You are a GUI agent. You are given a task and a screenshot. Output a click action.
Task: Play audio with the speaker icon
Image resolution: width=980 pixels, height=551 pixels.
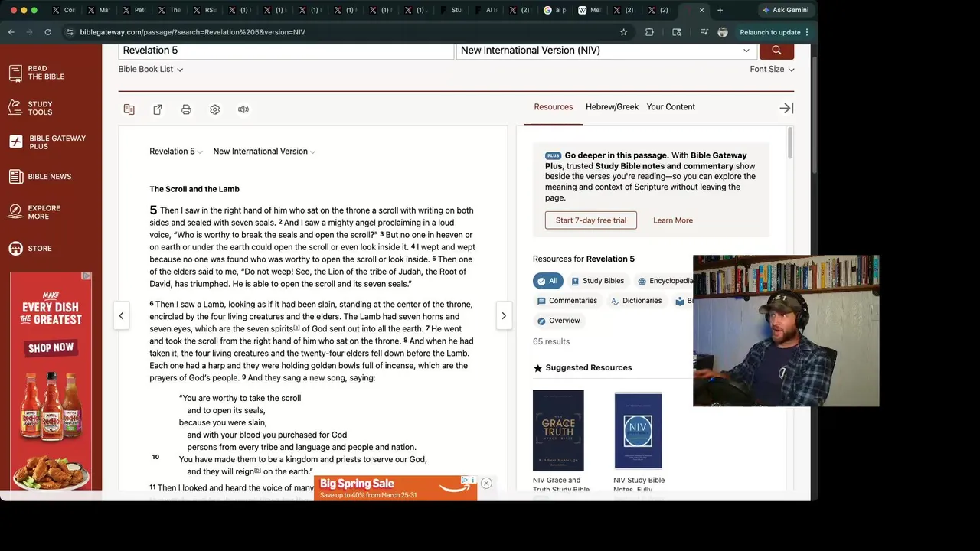243,109
